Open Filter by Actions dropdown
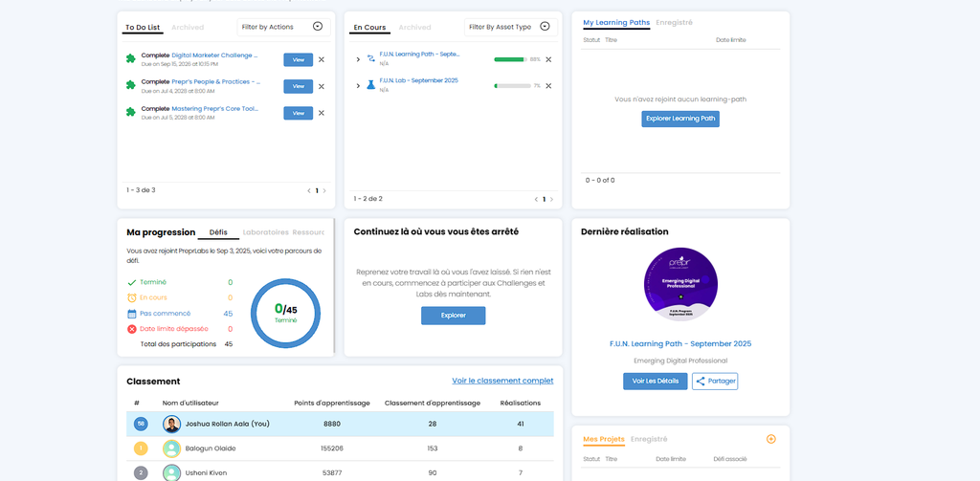 click(283, 27)
